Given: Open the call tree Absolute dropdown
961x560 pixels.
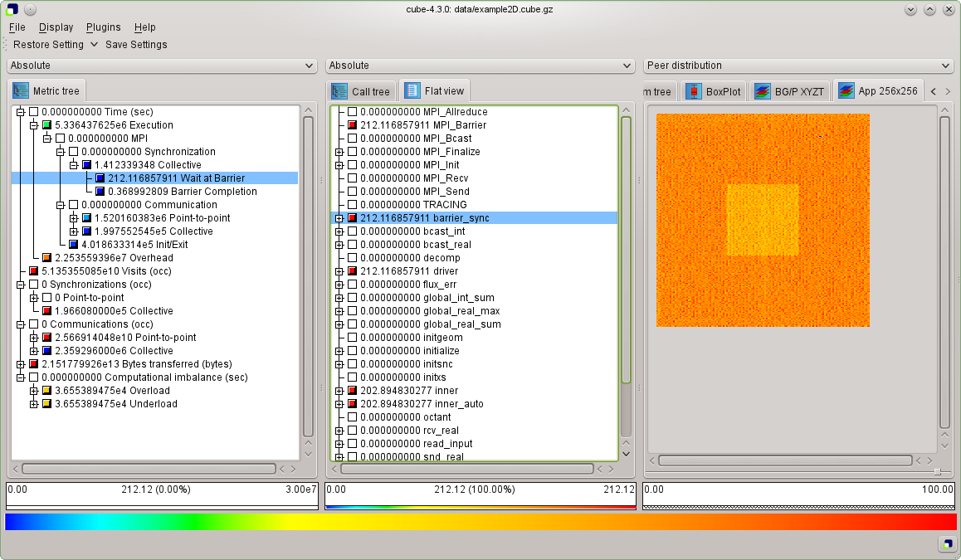Looking at the screenshot, I should pos(480,66).
